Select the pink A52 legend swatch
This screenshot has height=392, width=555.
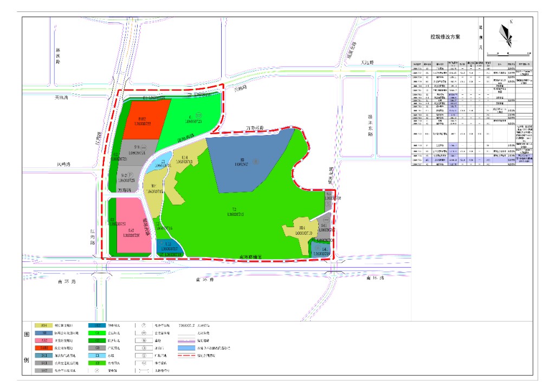pyautogui.click(x=45, y=340)
